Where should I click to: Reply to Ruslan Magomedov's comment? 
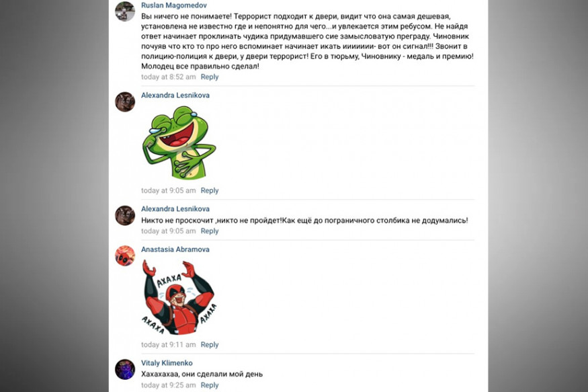210,77
